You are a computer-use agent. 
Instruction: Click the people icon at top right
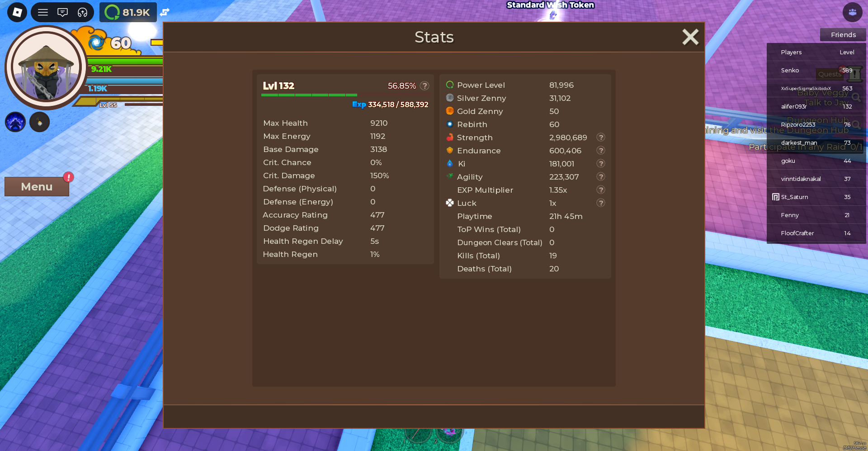pyautogui.click(x=852, y=12)
